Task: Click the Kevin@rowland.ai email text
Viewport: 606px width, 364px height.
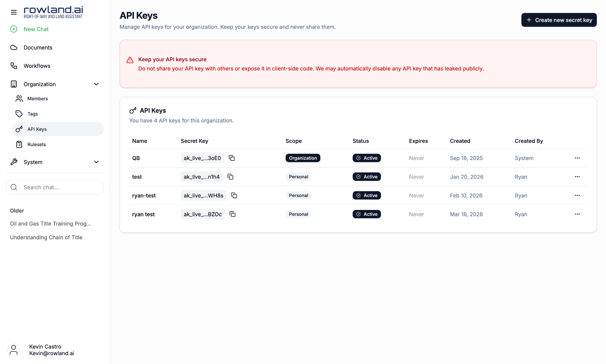Action: [x=52, y=353]
